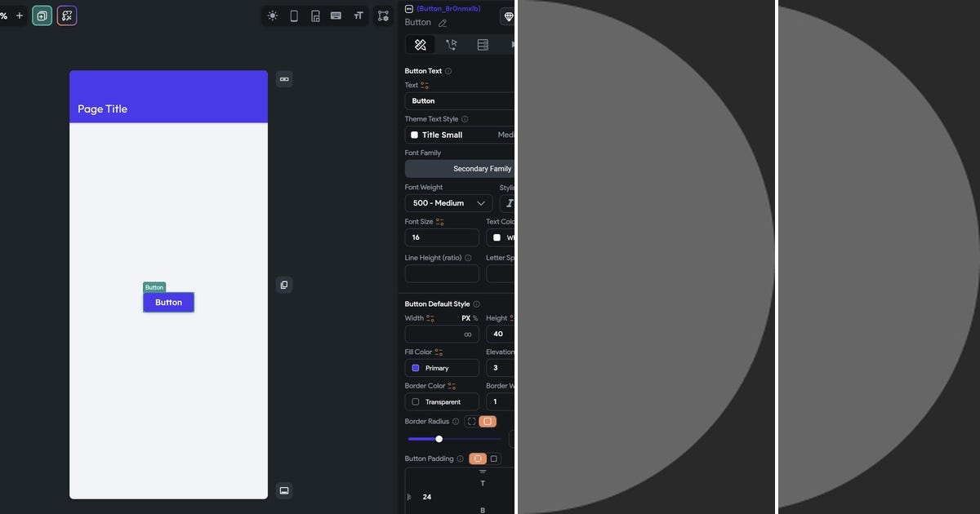Image resolution: width=980 pixels, height=514 pixels.
Task: Click the teal add-widget toolbar icon
Action: pos(42,16)
